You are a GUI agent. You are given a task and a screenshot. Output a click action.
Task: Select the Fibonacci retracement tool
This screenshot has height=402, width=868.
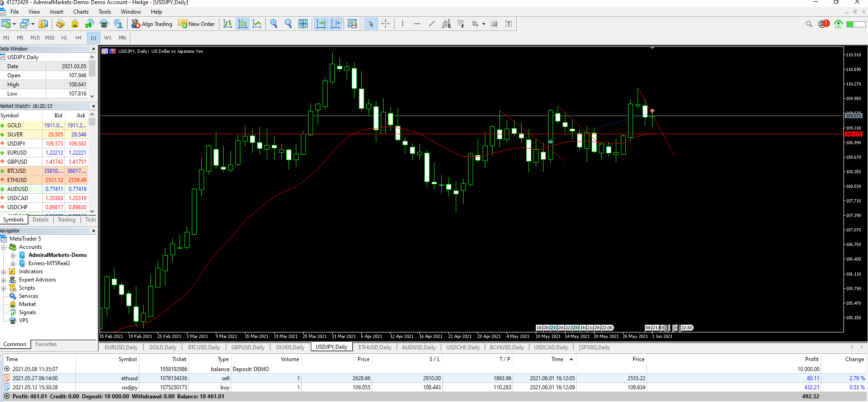[461, 24]
